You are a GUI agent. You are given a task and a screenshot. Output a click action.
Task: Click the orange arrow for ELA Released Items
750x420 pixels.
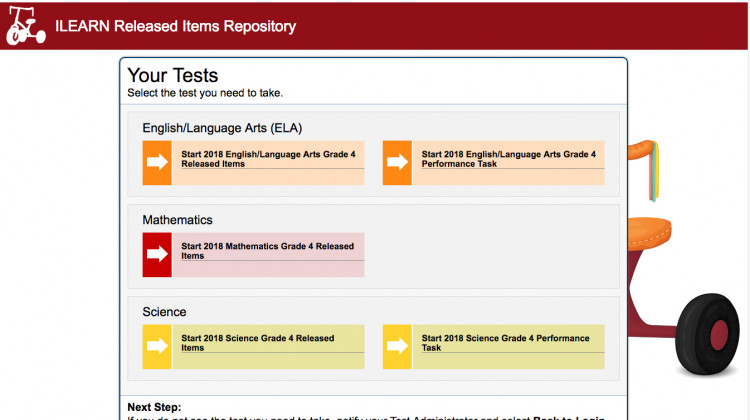(157, 163)
